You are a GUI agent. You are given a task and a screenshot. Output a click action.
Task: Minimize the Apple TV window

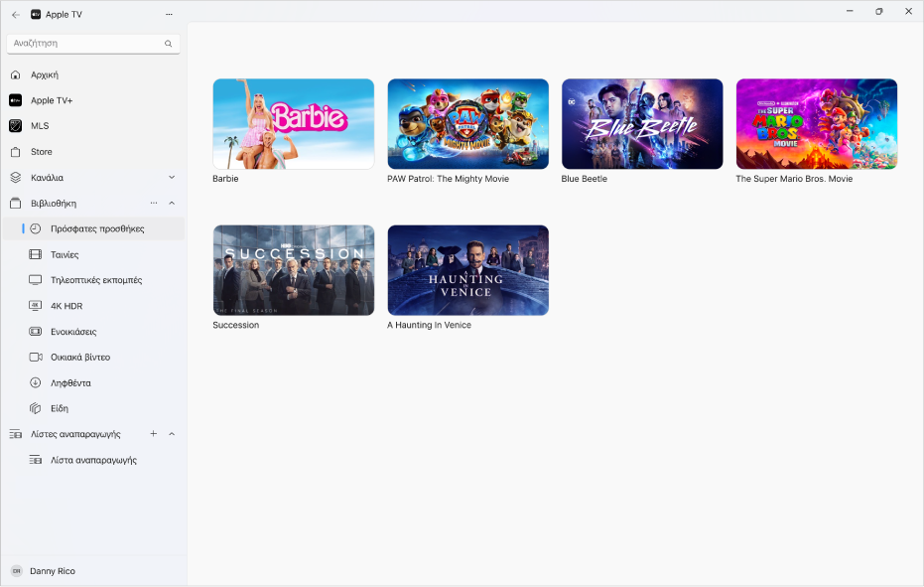(x=850, y=11)
